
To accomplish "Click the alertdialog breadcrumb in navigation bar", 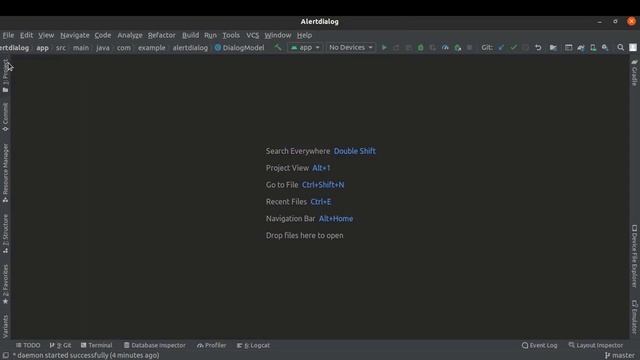I will point(190,48).
